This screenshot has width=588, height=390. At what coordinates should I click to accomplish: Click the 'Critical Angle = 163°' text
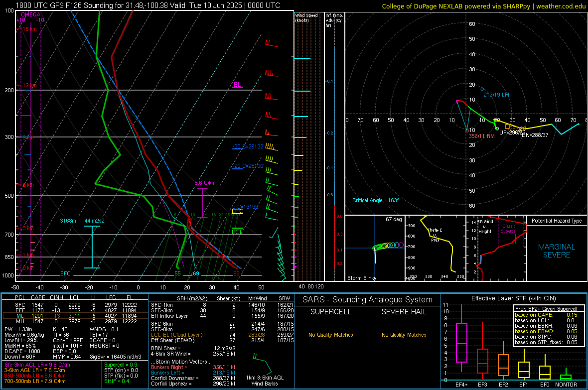pos(376,200)
